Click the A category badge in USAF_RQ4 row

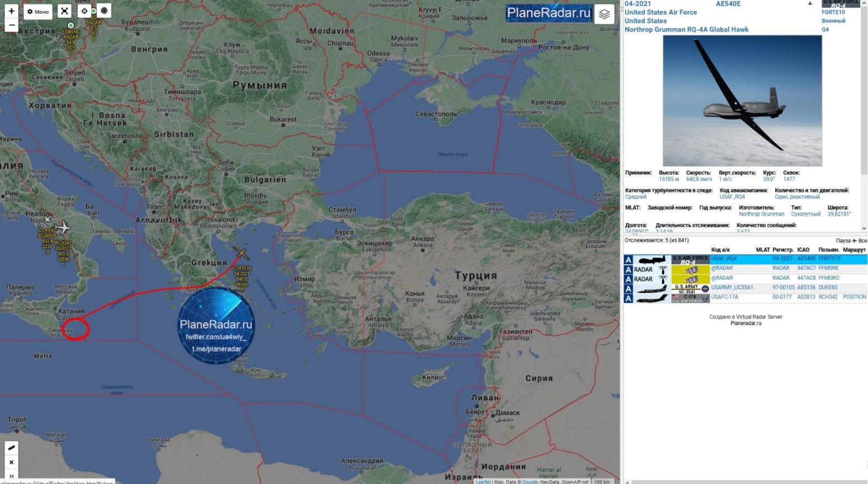click(x=628, y=260)
